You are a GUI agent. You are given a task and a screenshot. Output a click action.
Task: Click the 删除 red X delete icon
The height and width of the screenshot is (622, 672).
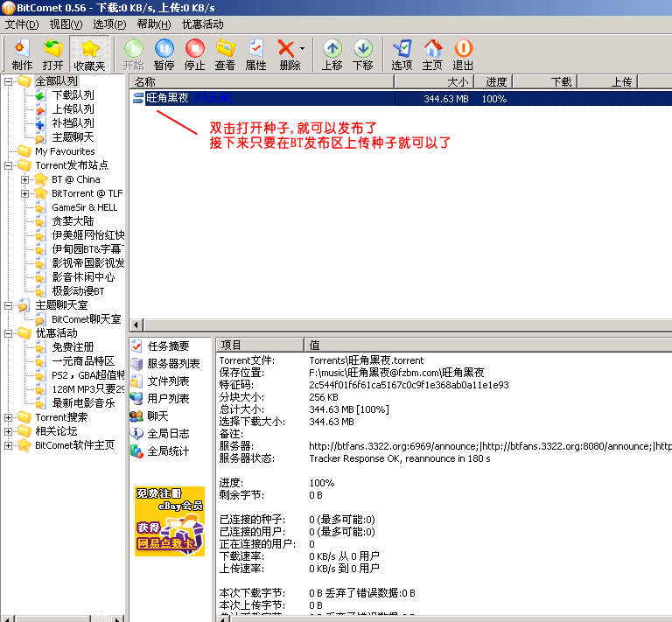286,48
